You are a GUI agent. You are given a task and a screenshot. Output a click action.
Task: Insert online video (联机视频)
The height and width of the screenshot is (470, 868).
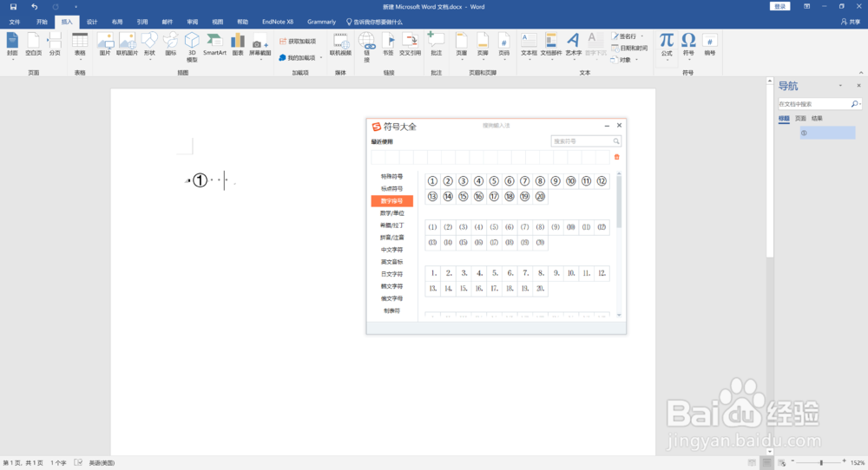pyautogui.click(x=340, y=45)
